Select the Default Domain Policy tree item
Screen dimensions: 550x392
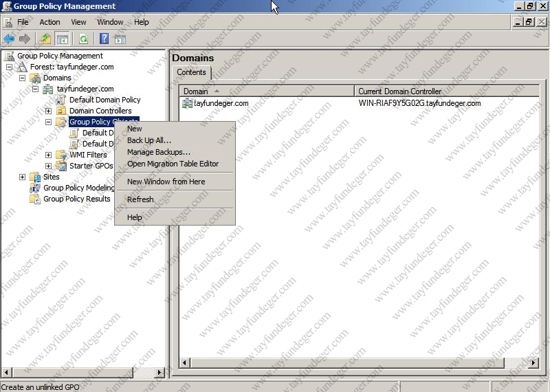tap(105, 100)
